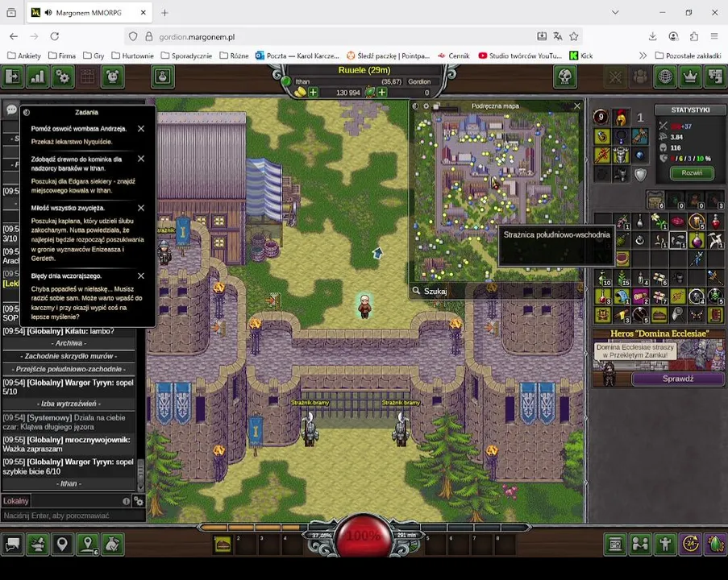The image size is (728, 580).
Task: Click the left Strażnik bramy guard
Action: (310, 430)
